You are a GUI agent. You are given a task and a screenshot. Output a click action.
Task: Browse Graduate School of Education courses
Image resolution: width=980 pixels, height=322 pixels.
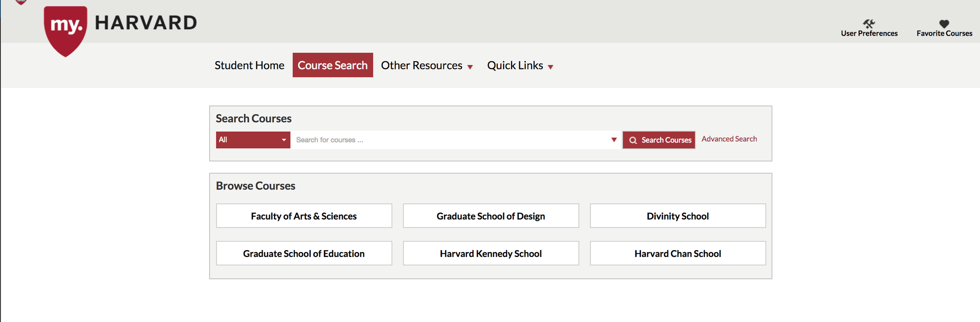point(304,253)
